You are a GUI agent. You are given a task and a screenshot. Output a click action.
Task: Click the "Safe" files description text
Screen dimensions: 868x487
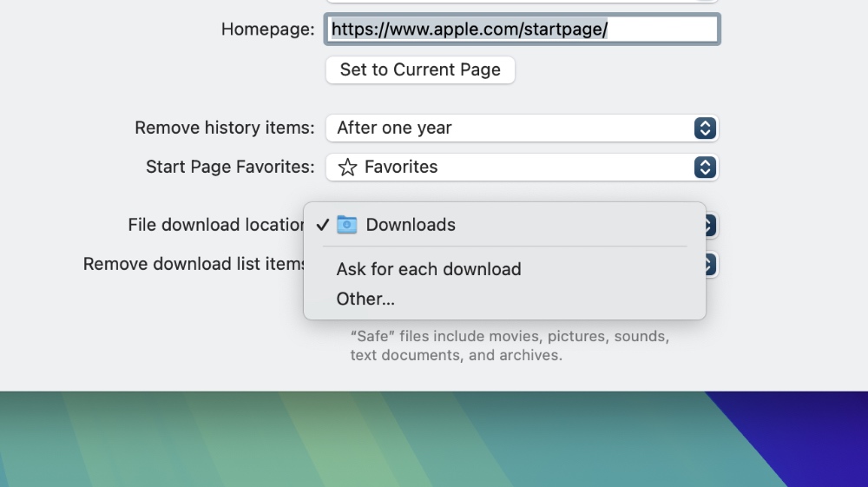coord(509,346)
